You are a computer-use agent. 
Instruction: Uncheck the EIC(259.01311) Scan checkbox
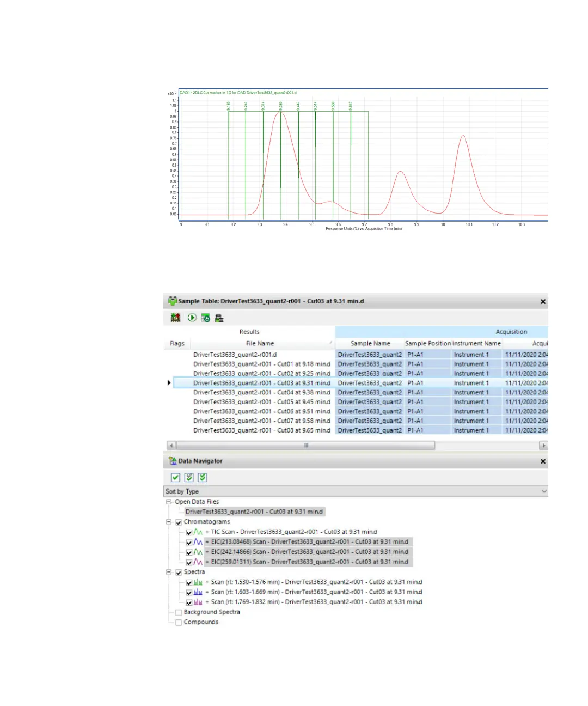pyautogui.click(x=189, y=563)
